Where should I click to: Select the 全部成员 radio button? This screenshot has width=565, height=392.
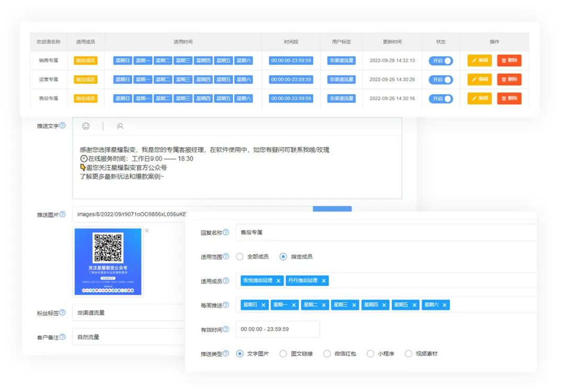pyautogui.click(x=240, y=256)
